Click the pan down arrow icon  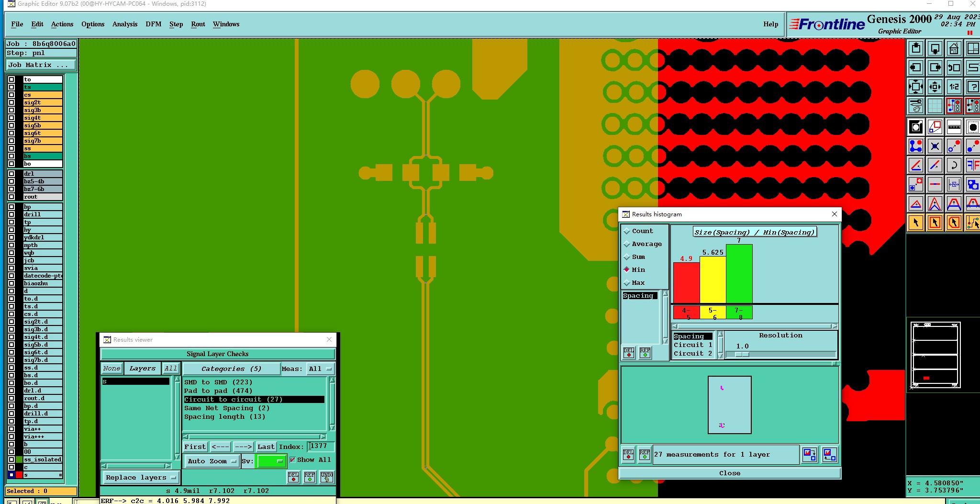click(935, 48)
